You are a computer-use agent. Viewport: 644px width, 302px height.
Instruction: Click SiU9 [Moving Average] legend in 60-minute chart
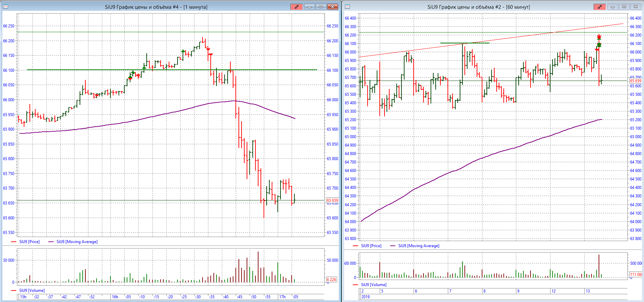point(419,246)
